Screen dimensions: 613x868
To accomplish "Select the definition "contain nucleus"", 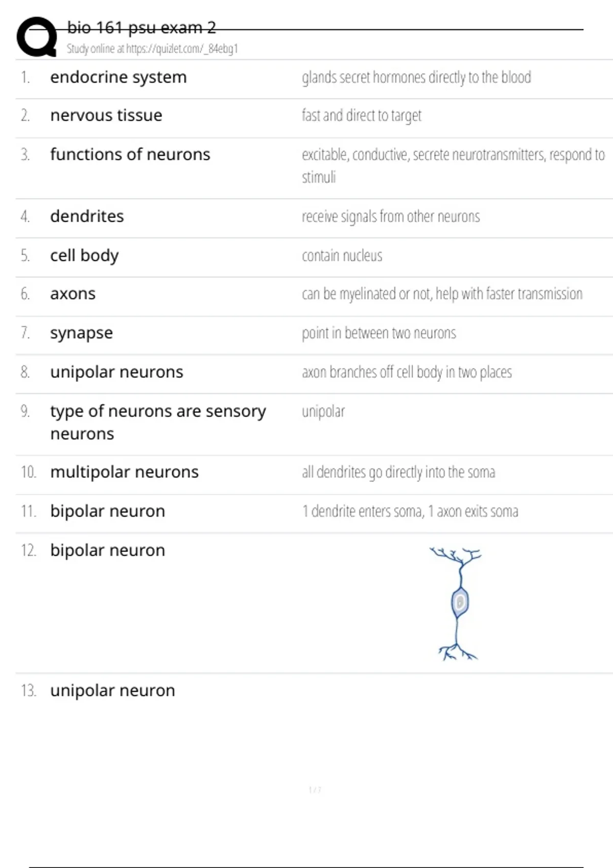I will click(342, 256).
